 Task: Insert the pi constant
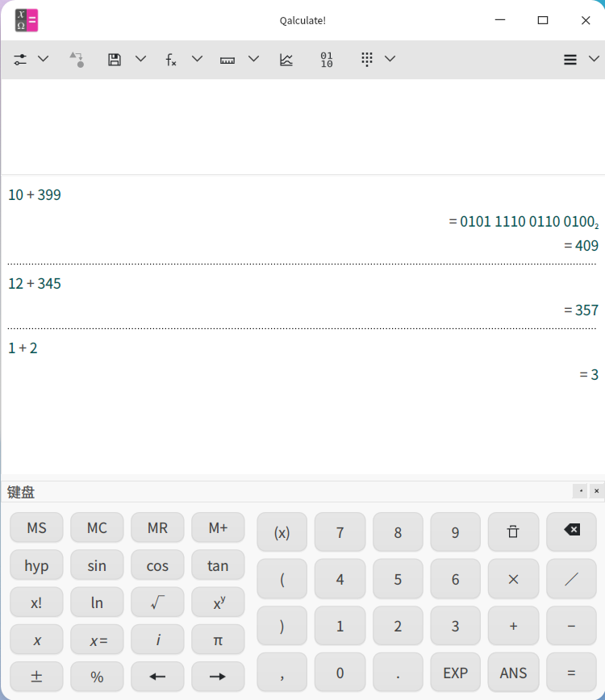pyautogui.click(x=218, y=640)
